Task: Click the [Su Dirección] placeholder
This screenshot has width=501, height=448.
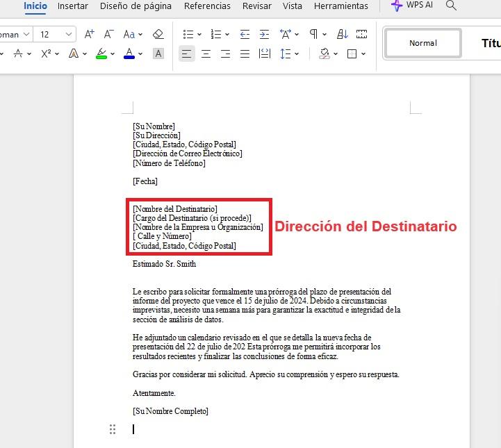Action: click(156, 135)
